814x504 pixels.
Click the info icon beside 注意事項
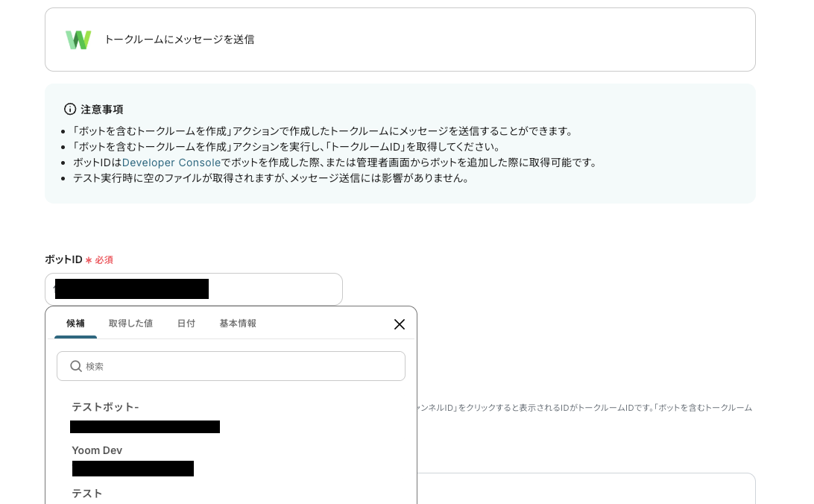coord(70,109)
